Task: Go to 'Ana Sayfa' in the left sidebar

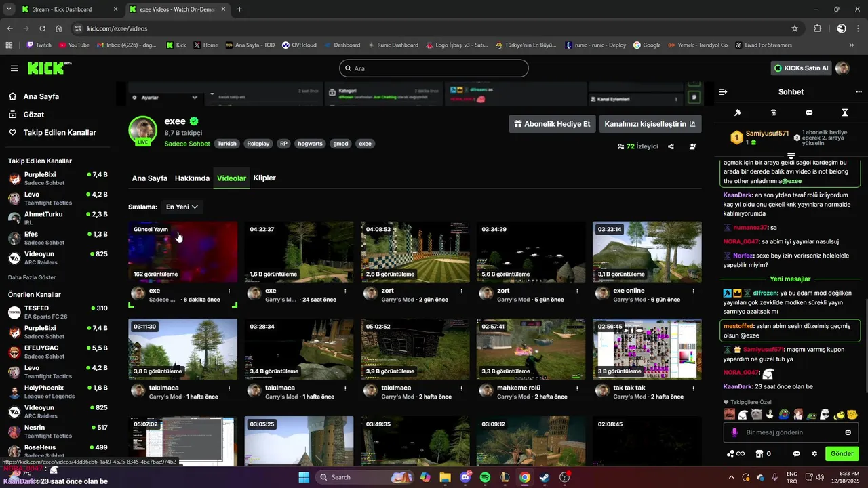Action: tap(41, 96)
